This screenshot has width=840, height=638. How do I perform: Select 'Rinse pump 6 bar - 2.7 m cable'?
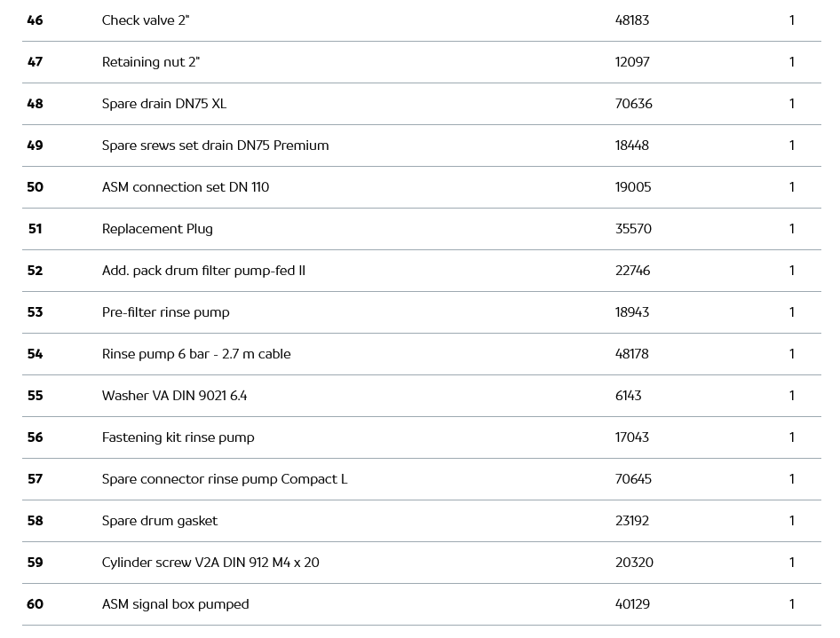[196, 354]
